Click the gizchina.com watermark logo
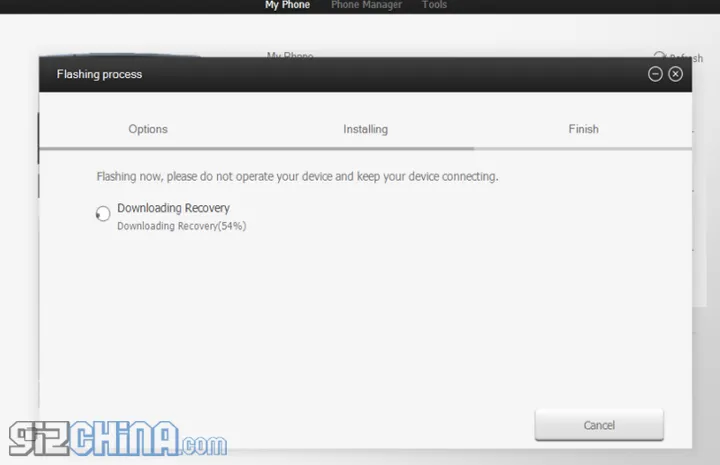Image resolution: width=720 pixels, height=465 pixels. tap(117, 440)
